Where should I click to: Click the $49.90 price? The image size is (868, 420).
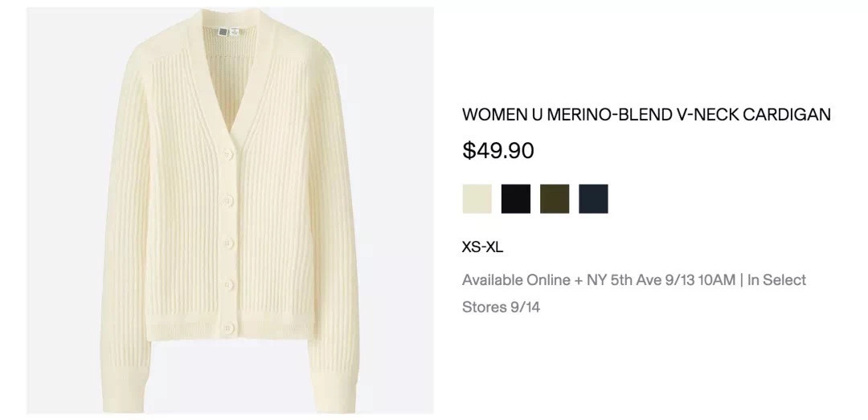tap(498, 150)
